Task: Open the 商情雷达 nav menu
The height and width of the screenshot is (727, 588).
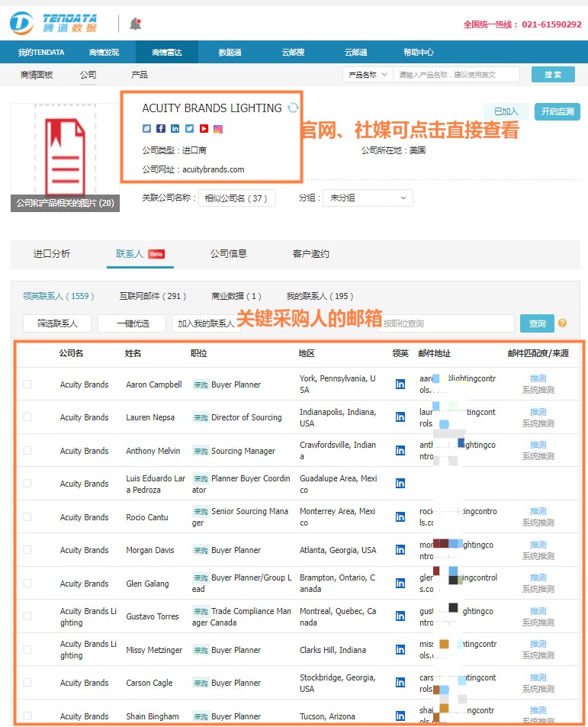Action: [x=167, y=52]
